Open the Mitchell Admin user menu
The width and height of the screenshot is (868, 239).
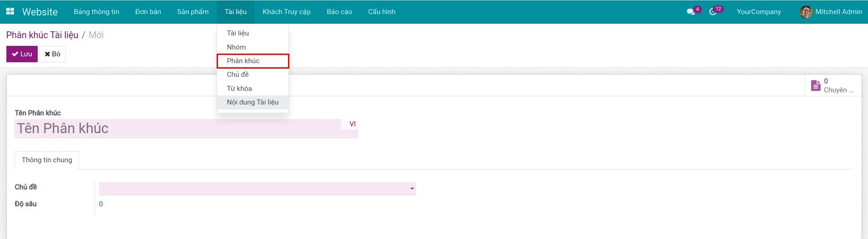pos(838,12)
